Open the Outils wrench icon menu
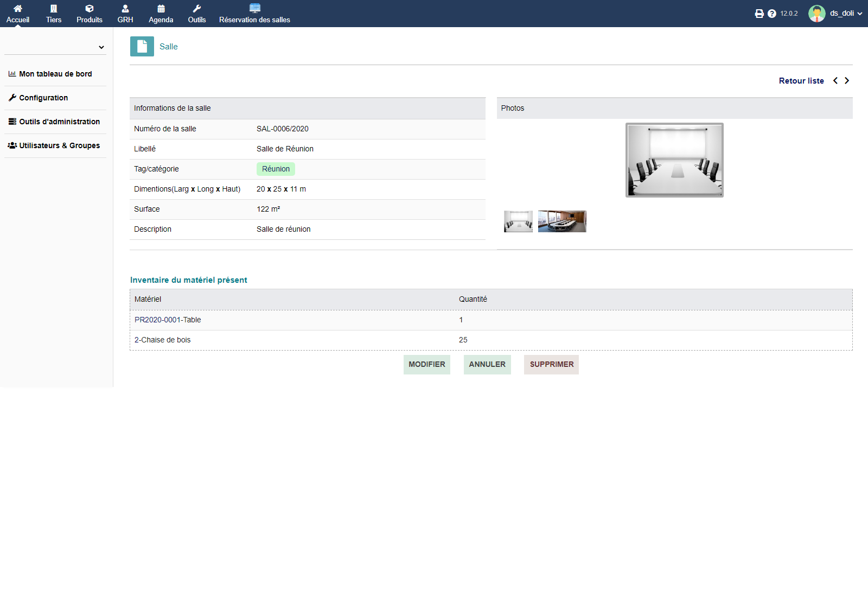 197,9
